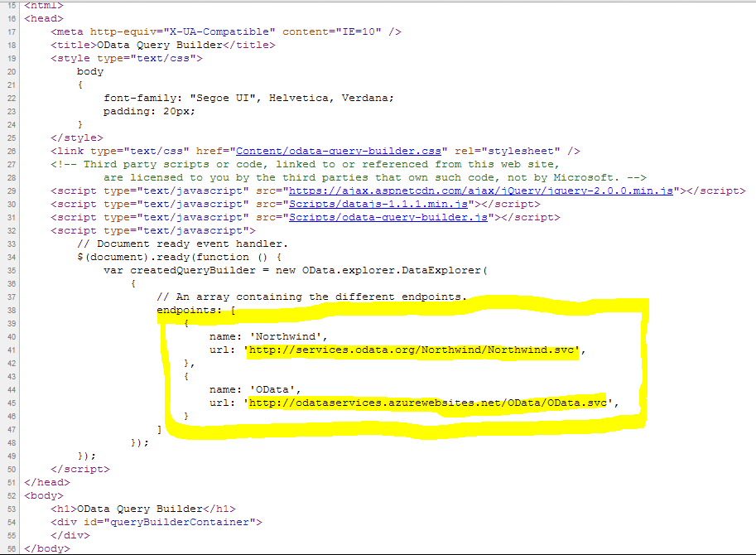Image resolution: width=756 pixels, height=555 pixels.
Task: Click the opening <head> tag
Action: 44,18
